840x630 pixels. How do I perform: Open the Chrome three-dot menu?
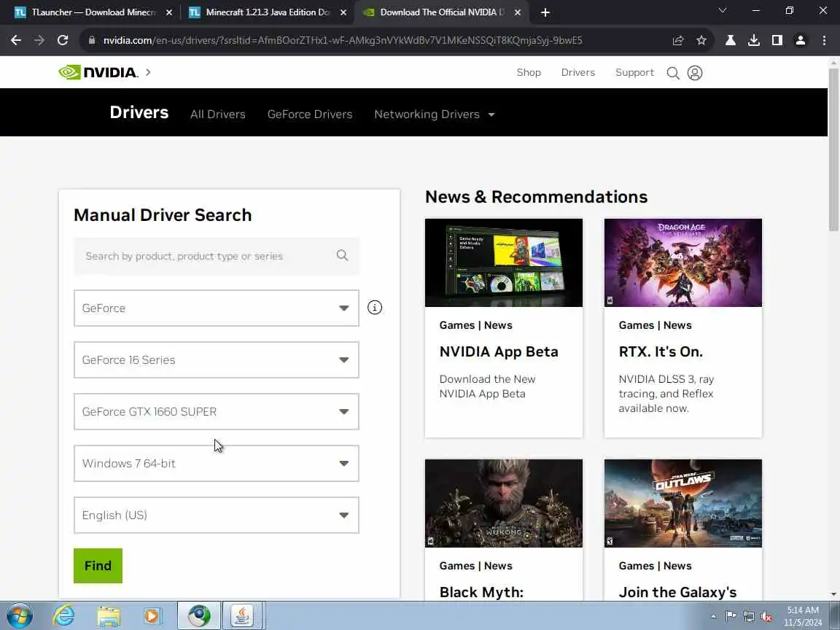point(824,40)
